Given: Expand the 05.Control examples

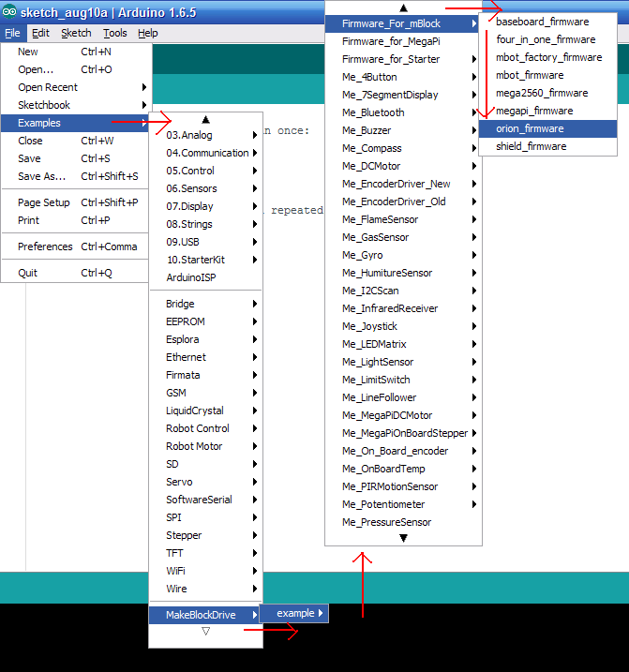Looking at the screenshot, I should point(206,171).
